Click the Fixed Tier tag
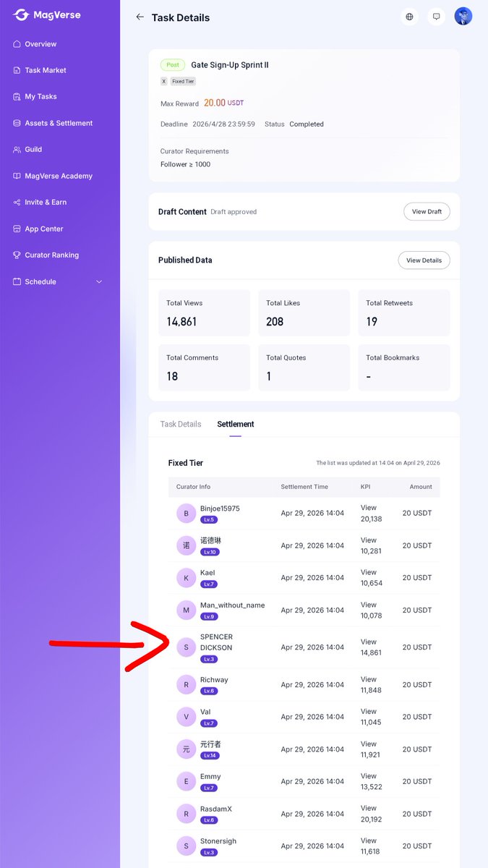 pyautogui.click(x=183, y=82)
